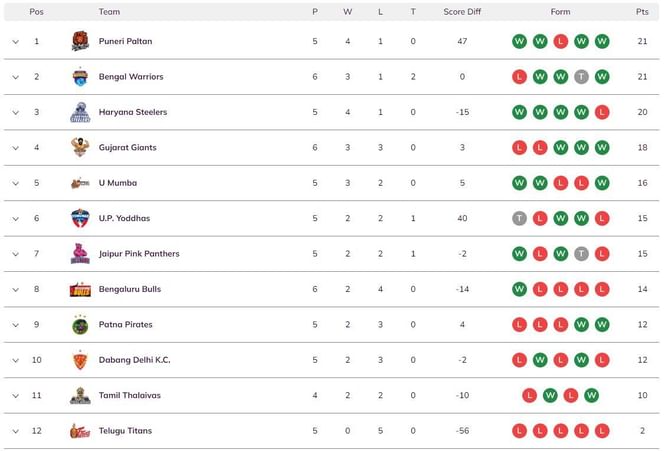Click the U Mumba team logo
Viewport: 668px width, 451px height.
(80, 183)
